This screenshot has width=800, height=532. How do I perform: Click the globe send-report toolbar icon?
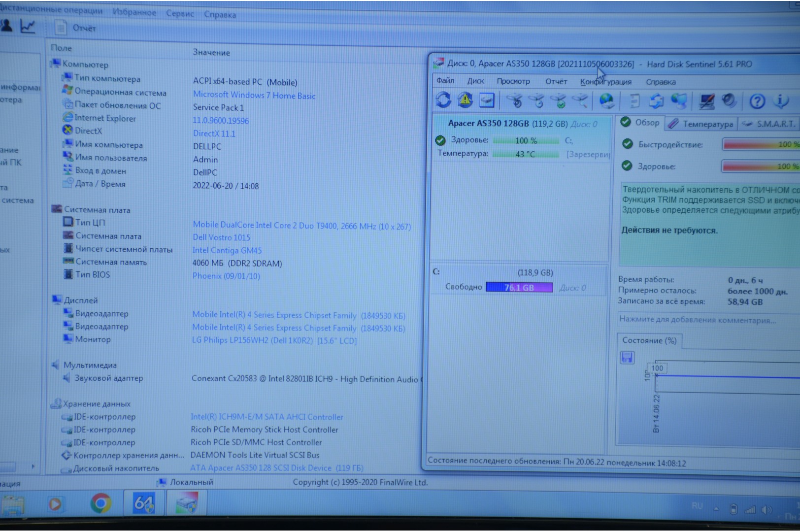tap(606, 101)
